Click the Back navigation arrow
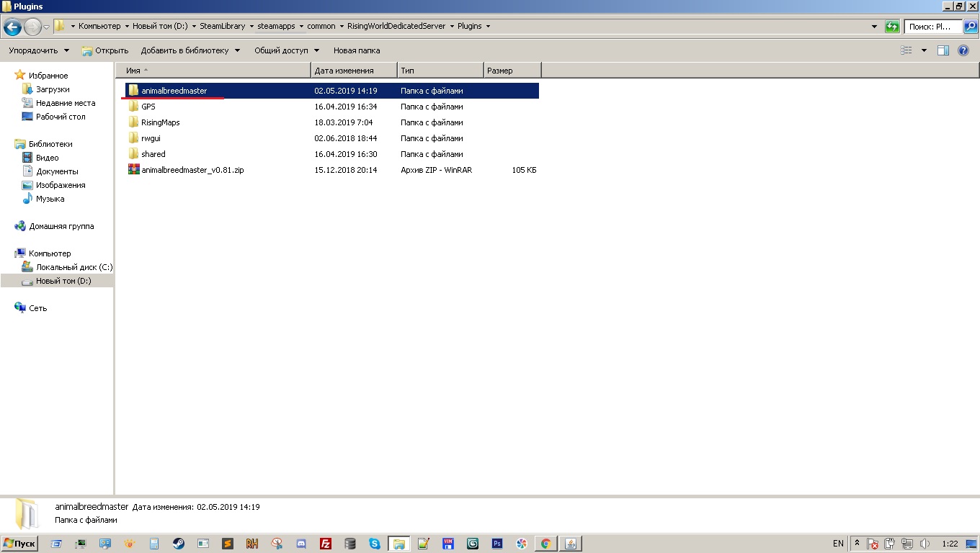The height and width of the screenshot is (553, 980). 12,27
